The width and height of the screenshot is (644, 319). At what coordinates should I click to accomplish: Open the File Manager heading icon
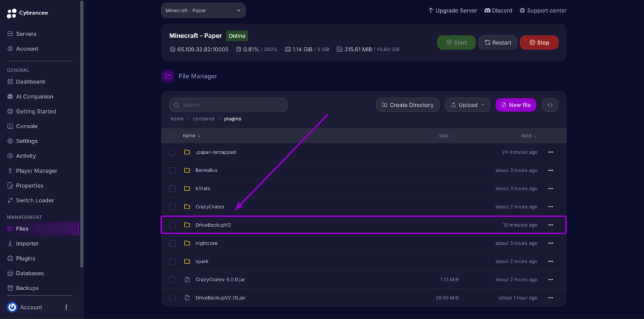pos(167,76)
